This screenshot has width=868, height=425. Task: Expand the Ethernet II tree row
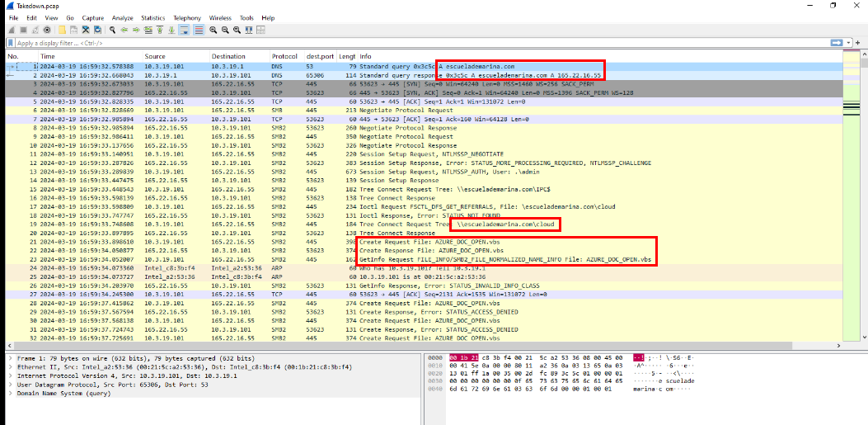(10, 367)
